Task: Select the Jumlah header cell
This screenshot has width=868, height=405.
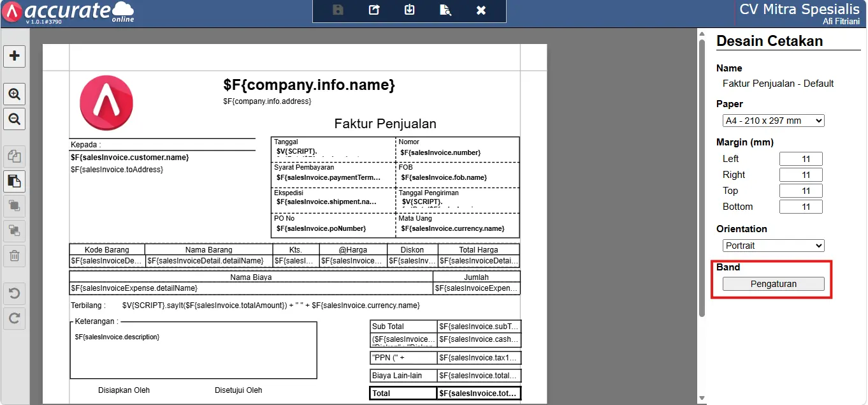Action: [x=477, y=277]
